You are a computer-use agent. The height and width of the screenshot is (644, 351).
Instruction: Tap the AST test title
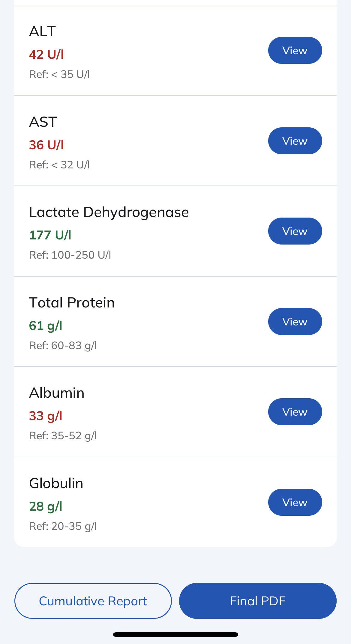point(43,122)
